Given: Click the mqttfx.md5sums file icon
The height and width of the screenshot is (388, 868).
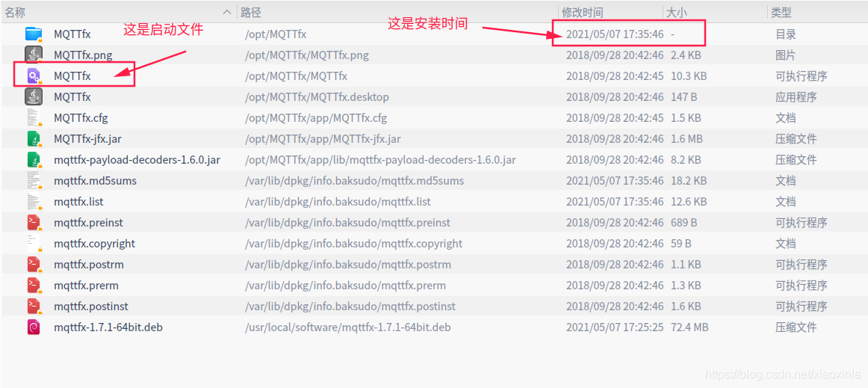Looking at the screenshot, I should pyautogui.click(x=34, y=181).
